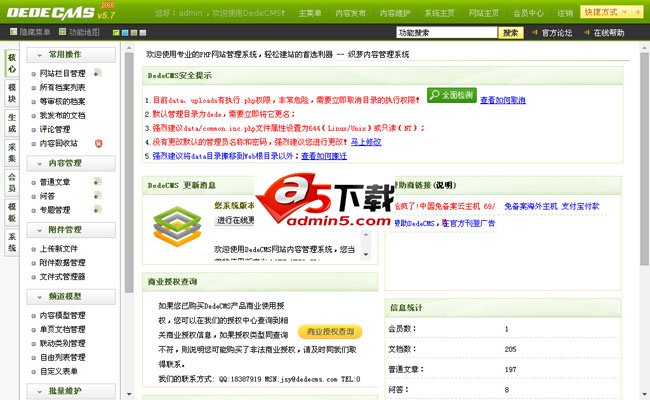Image resolution: width=650 pixels, height=400 pixels.
Task: Click 注销 to log out
Action: 565,13
